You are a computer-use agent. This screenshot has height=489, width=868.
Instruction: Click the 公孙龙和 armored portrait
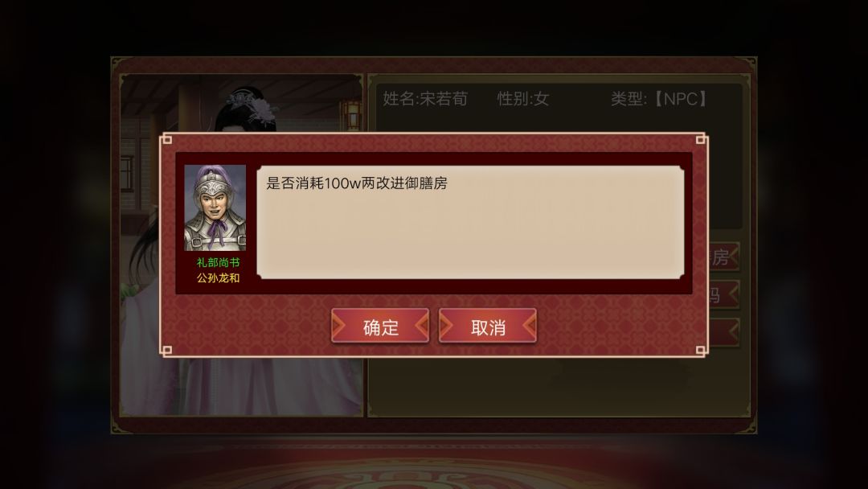(215, 208)
